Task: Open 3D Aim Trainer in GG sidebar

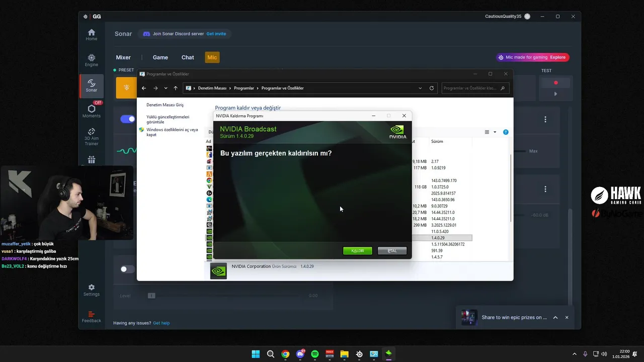Action: click(x=91, y=137)
